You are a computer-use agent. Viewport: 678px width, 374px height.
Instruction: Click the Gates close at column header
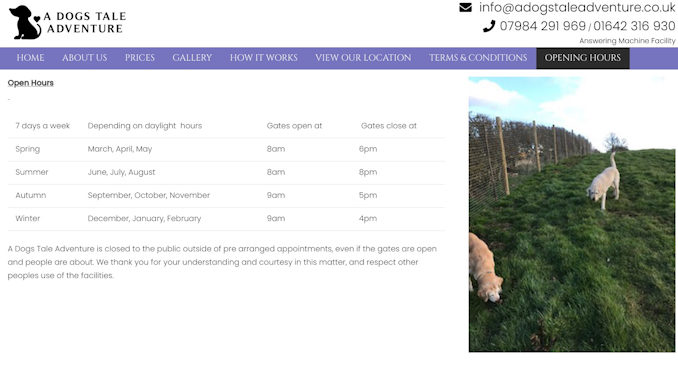pyautogui.click(x=389, y=126)
